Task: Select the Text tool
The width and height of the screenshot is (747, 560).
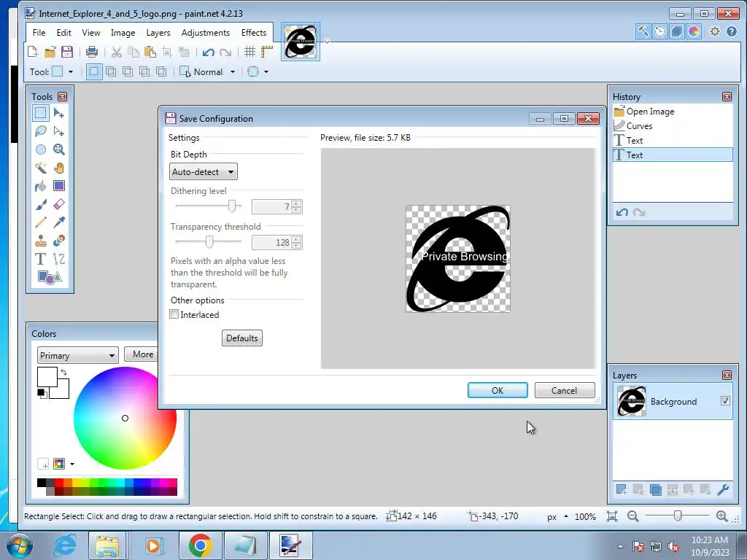Action: point(41,259)
